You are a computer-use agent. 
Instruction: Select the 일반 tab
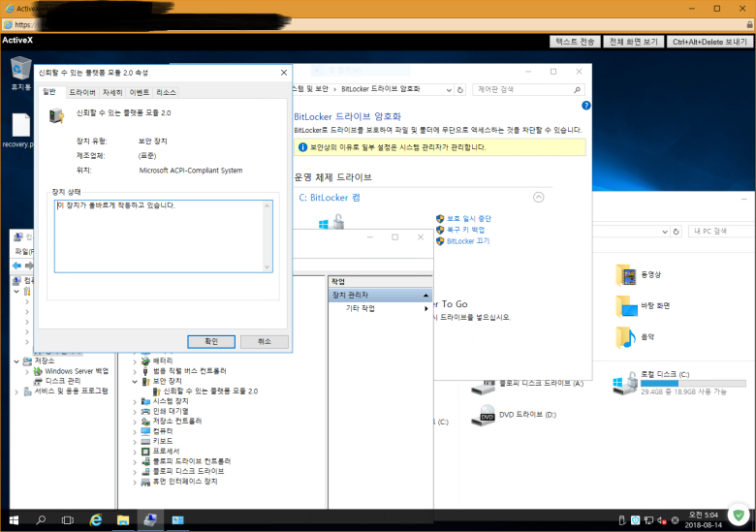coord(50,91)
